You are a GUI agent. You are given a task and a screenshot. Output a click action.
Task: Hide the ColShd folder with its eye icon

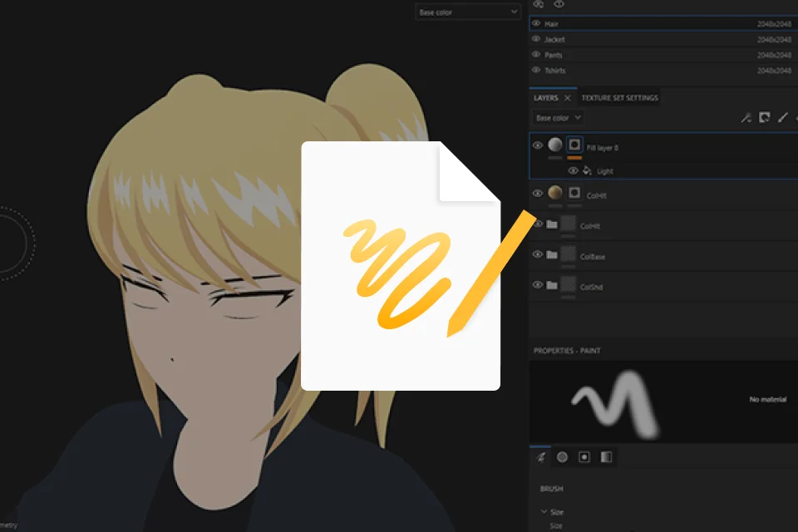(x=538, y=285)
